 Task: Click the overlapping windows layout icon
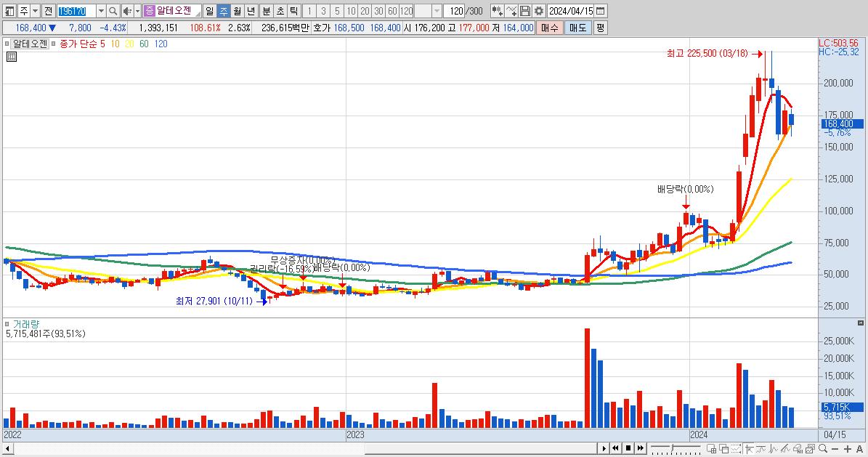point(724,449)
